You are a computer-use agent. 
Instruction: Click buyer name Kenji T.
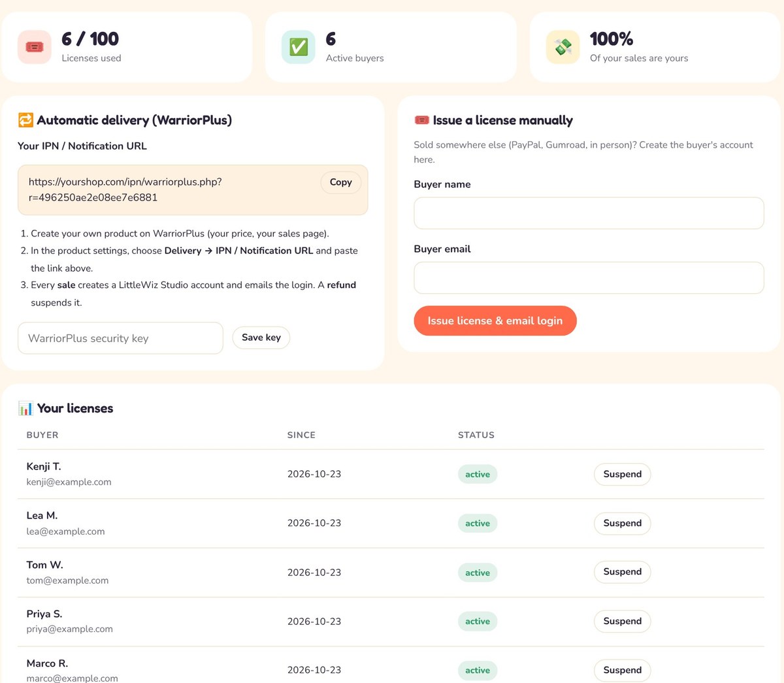point(44,466)
